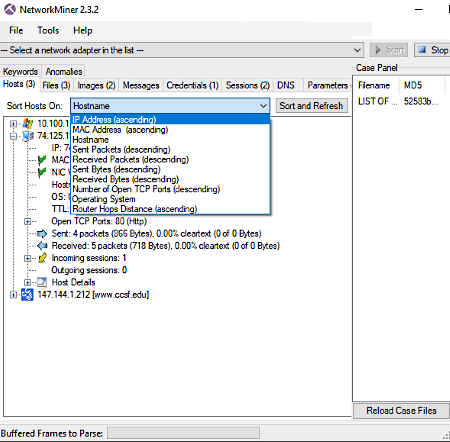Image resolution: width=450 pixels, height=442 pixels.
Task: Click the Stop capture button
Action: (432, 50)
